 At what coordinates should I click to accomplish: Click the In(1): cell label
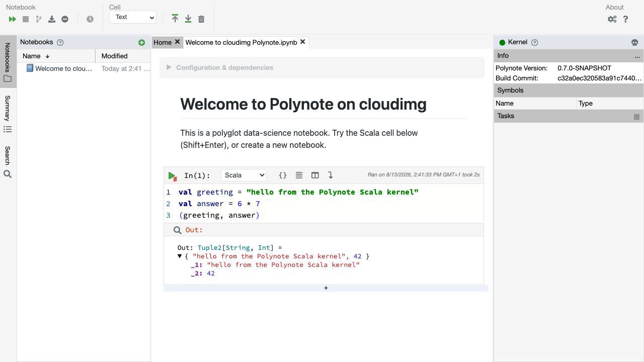(x=197, y=175)
